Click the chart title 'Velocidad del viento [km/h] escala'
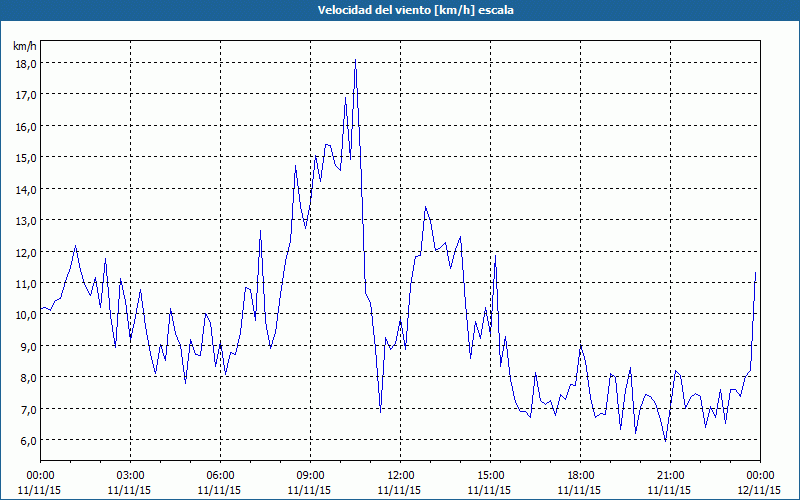 (415, 10)
